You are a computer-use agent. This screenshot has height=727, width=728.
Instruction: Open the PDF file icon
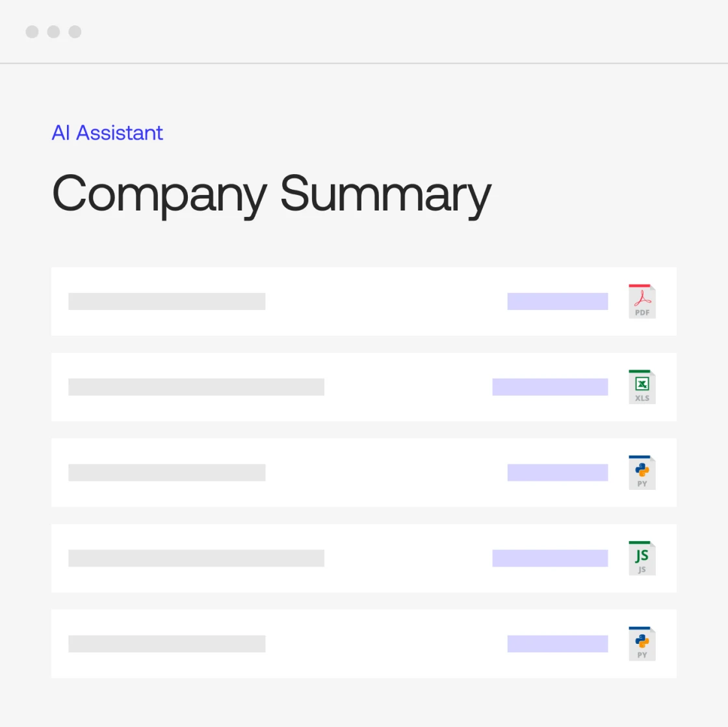coord(642,301)
